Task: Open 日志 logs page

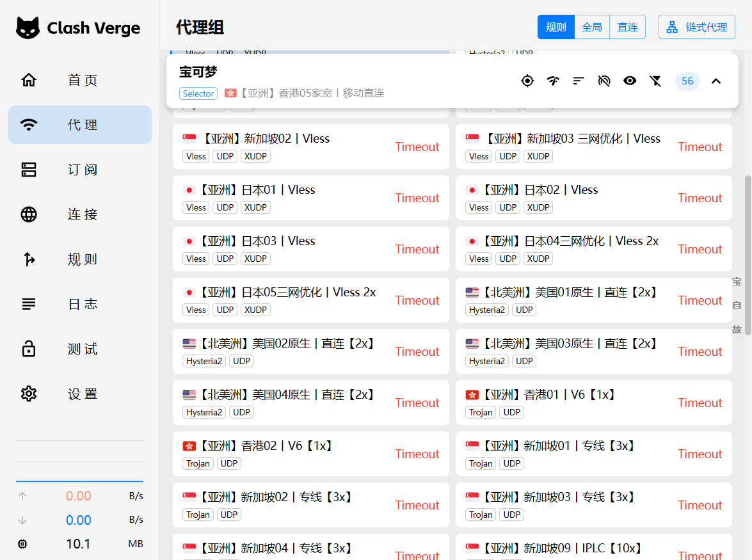Action: (80, 304)
